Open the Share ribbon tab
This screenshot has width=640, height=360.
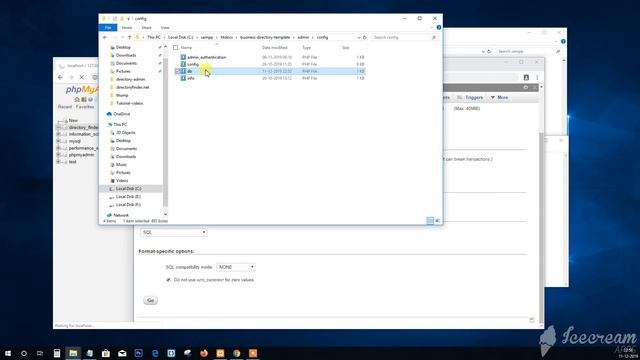pos(147,27)
